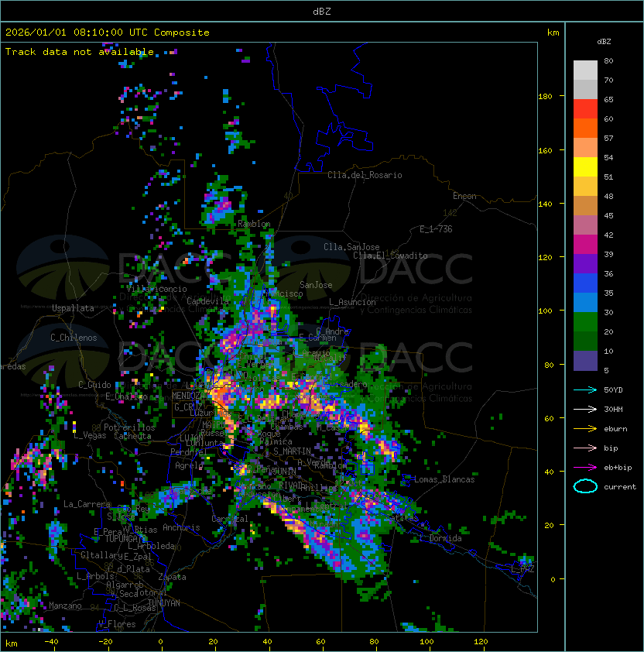Click the pink bip arrow in legend
644x652 pixels.
[585, 448]
